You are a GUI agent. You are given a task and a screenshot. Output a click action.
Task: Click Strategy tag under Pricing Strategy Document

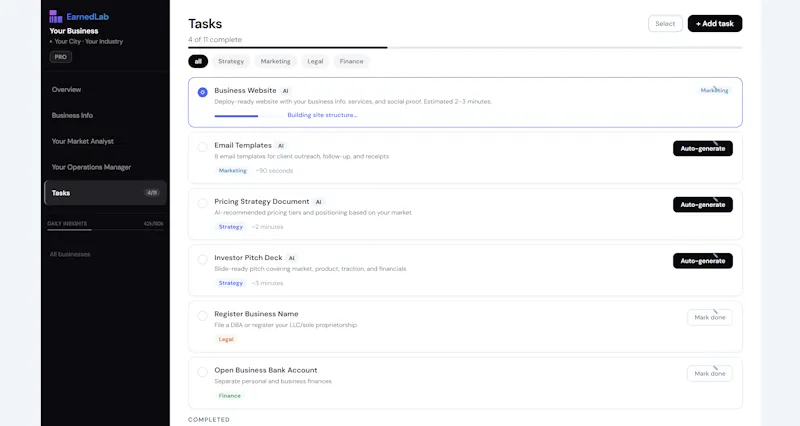point(231,227)
